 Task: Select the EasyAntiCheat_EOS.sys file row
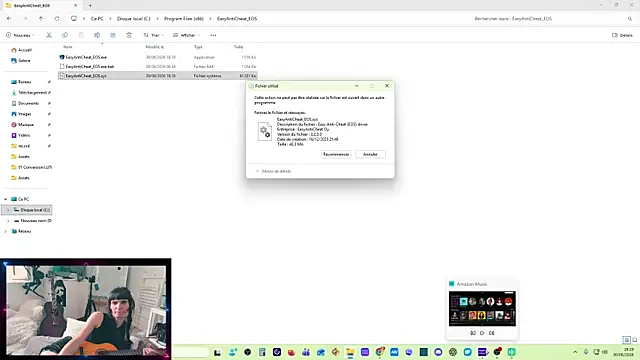pyautogui.click(x=158, y=76)
